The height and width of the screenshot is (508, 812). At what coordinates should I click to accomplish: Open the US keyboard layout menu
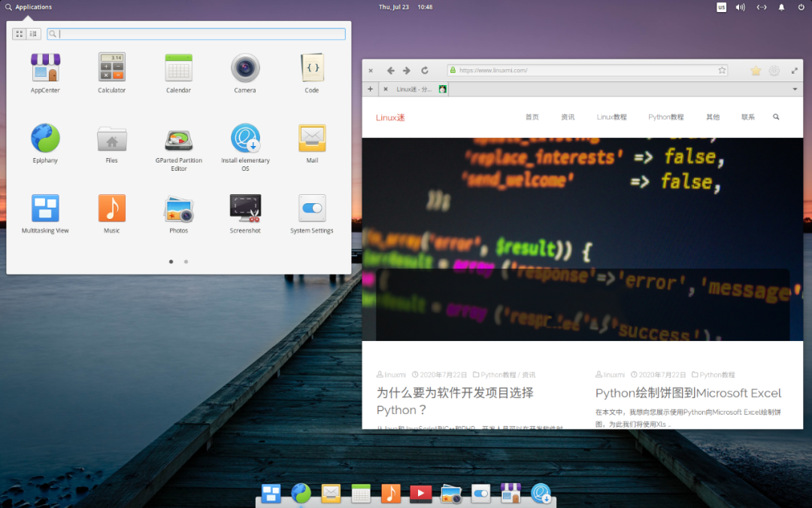click(x=721, y=7)
